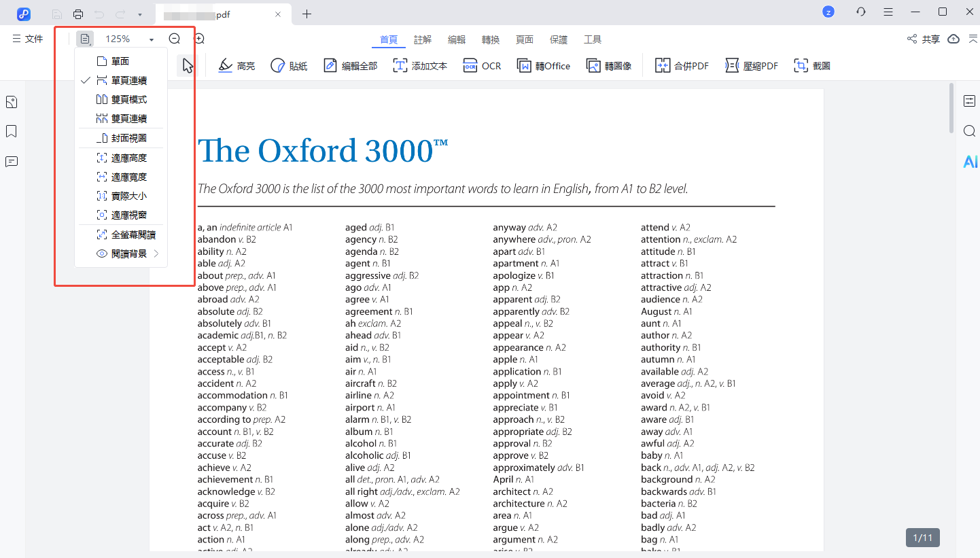Click the word 'anyway' in the list
The image size is (980, 558).
509,228
